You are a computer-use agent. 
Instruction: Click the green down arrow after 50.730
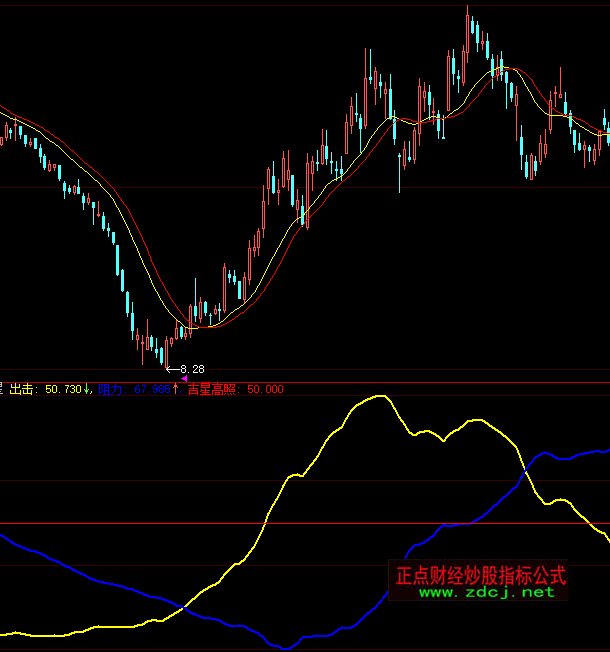tap(87, 389)
